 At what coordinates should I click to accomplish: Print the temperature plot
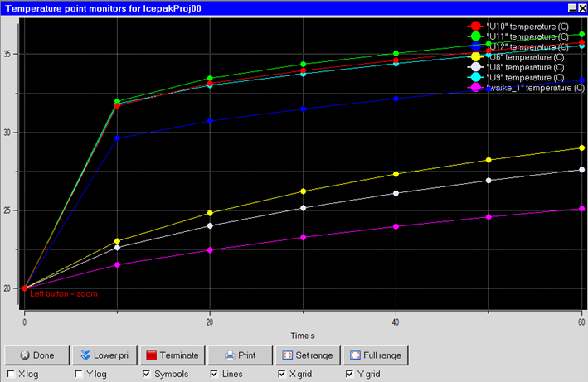coord(240,355)
